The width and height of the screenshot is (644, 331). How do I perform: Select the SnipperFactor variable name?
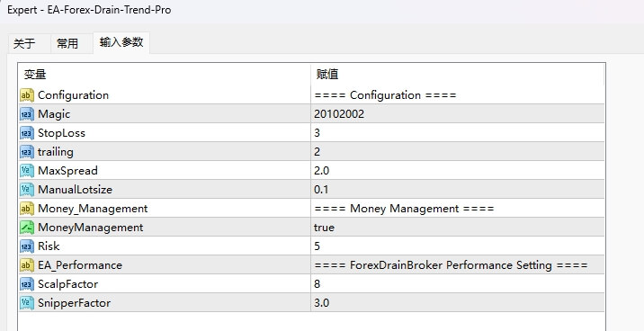click(74, 303)
